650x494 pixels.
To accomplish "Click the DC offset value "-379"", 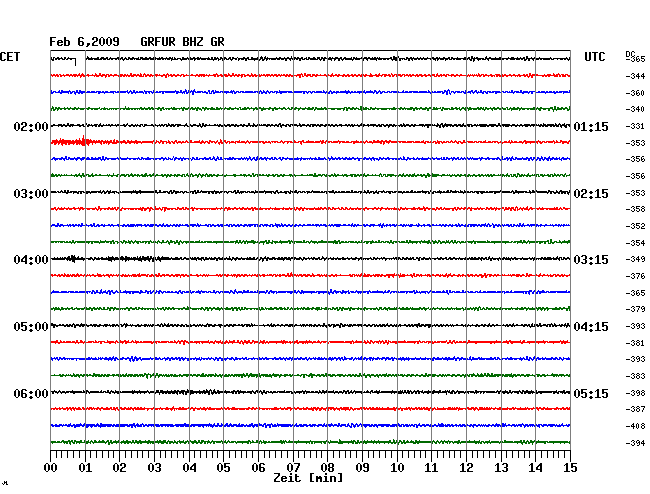I will (x=635, y=309).
